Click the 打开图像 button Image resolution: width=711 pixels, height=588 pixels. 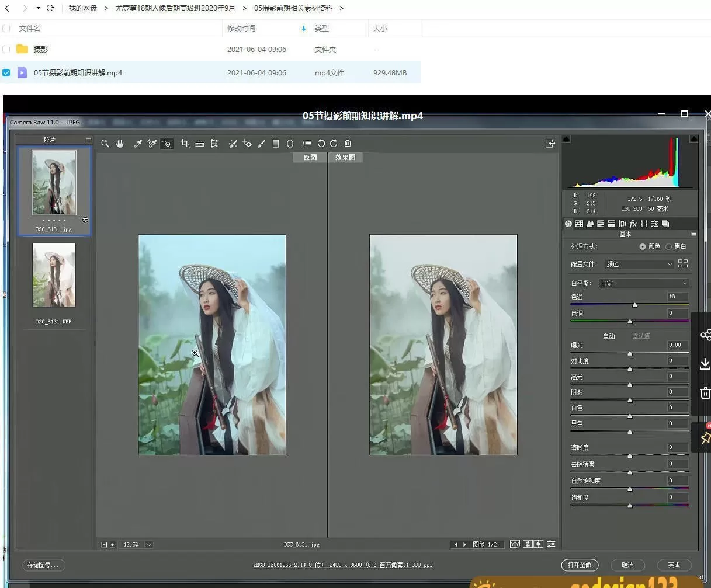click(x=580, y=565)
